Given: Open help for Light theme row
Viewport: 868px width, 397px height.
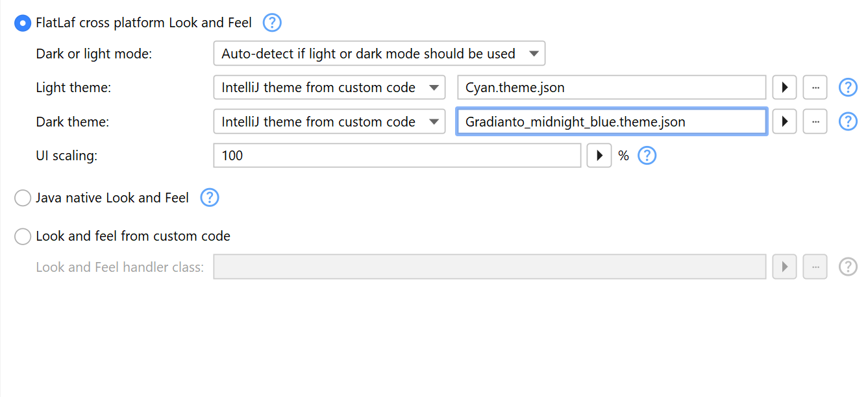Looking at the screenshot, I should (848, 88).
